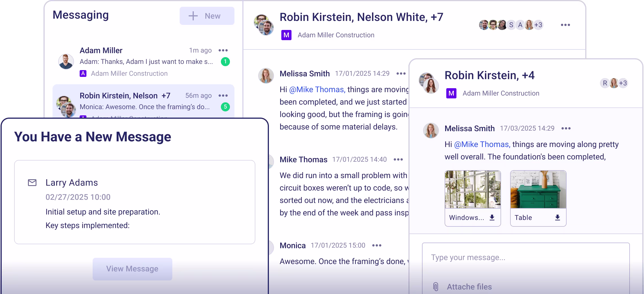Open options for Robin Kirstein, Nelson conversation
644x294 pixels.
click(223, 96)
